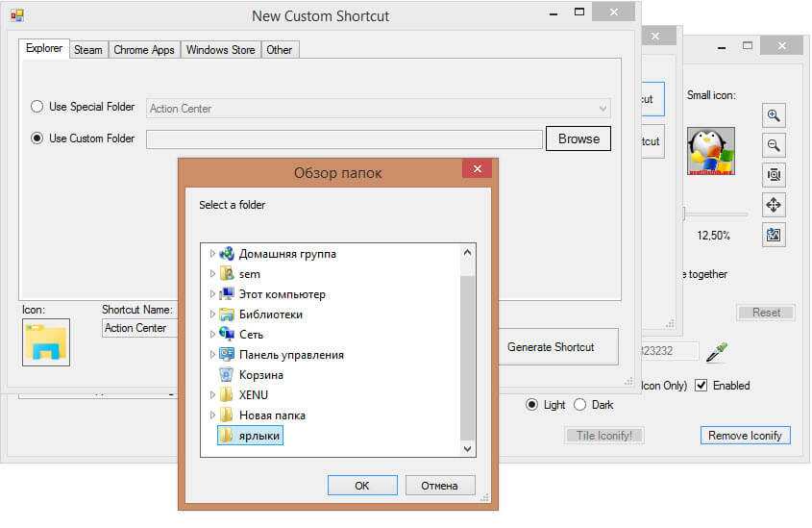Screen dimensions: 812x528
Task: Pick a color with the eyedropper icon
Action: (x=715, y=353)
